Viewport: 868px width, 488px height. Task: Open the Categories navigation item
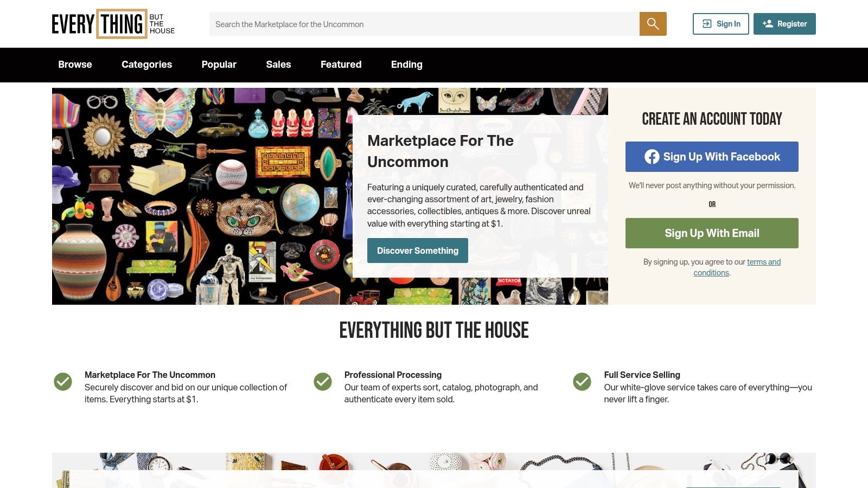tap(146, 65)
